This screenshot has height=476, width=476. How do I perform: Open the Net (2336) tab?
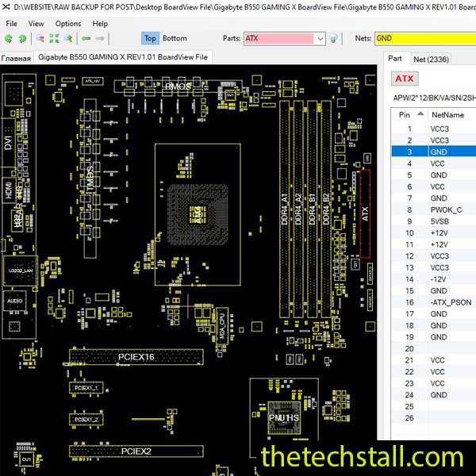(431, 59)
